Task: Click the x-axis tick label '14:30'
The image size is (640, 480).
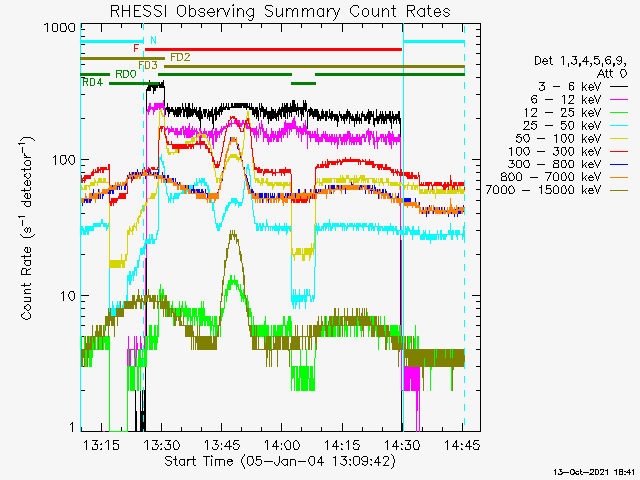Action: [x=403, y=445]
